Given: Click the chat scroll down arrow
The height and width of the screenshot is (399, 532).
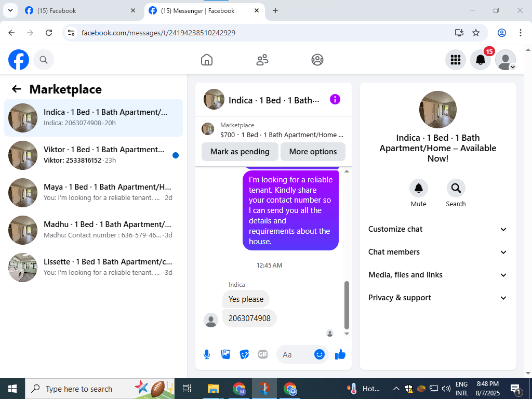Looking at the screenshot, I should pos(347,334).
